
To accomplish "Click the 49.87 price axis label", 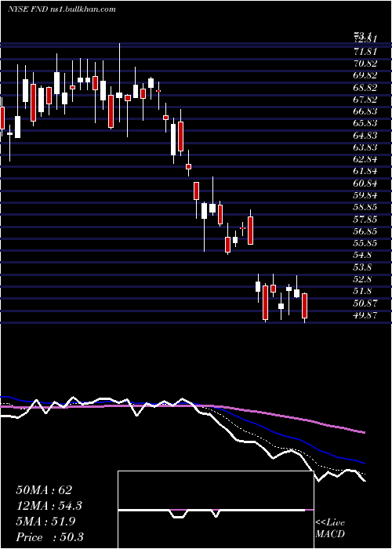I will pos(365,315).
